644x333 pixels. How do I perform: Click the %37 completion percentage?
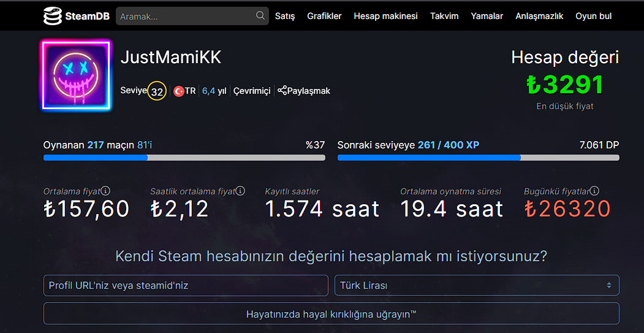pos(315,145)
